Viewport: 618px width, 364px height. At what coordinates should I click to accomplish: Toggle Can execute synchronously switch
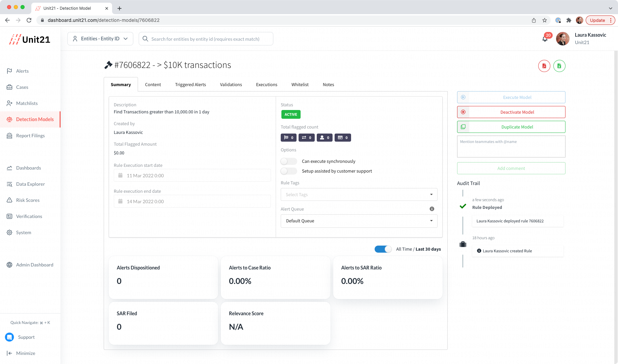[x=289, y=161]
